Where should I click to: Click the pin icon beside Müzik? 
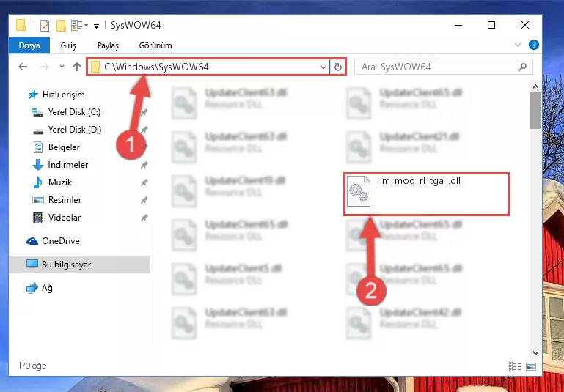(144, 182)
